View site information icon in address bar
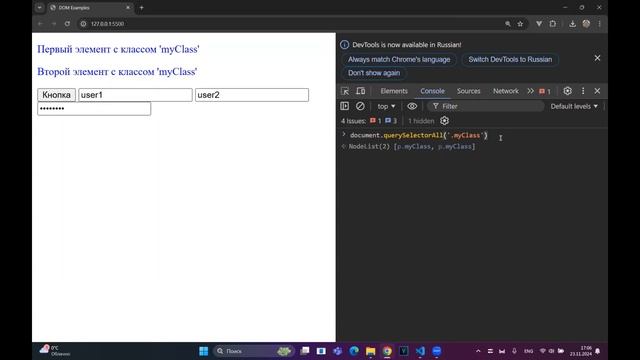 click(83, 24)
